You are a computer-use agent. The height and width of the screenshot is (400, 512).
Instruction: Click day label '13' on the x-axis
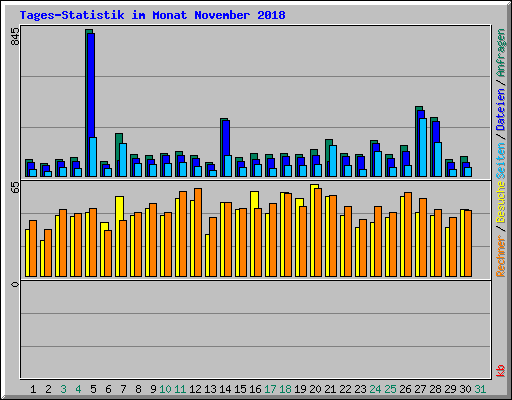210,389
